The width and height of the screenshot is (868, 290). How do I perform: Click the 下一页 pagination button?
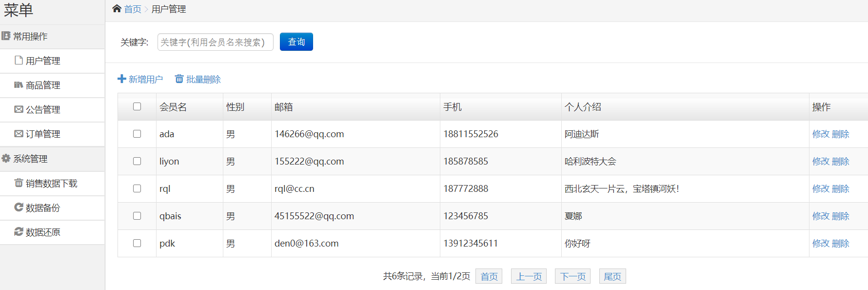pos(573,276)
